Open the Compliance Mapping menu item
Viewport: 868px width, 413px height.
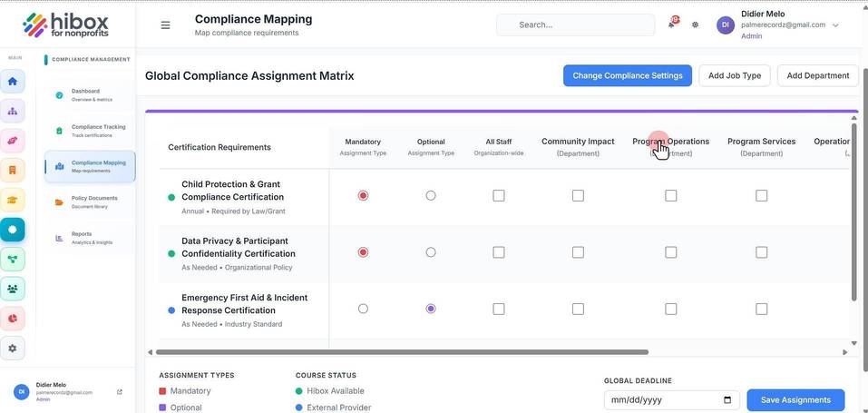pyautogui.click(x=90, y=166)
